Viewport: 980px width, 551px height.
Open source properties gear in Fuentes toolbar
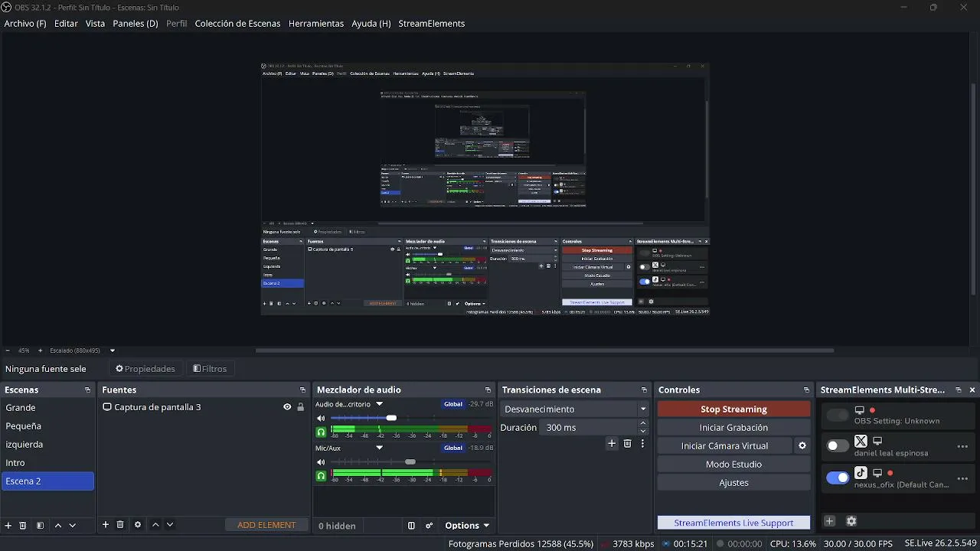tap(138, 525)
